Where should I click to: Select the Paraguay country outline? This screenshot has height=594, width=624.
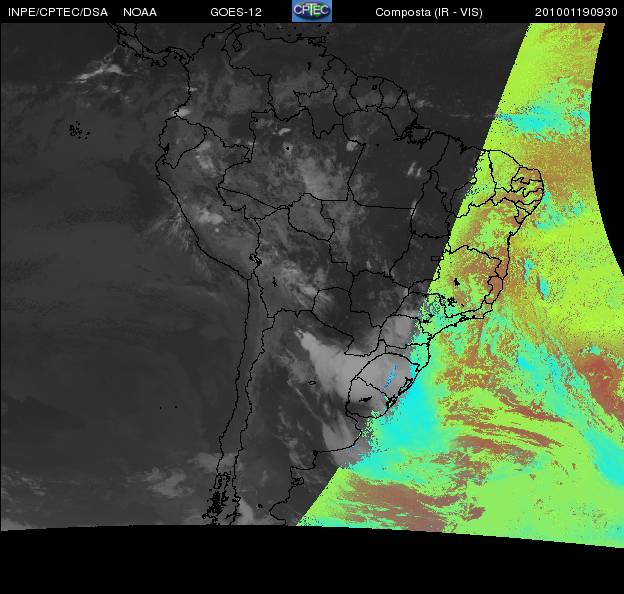[x=335, y=302]
